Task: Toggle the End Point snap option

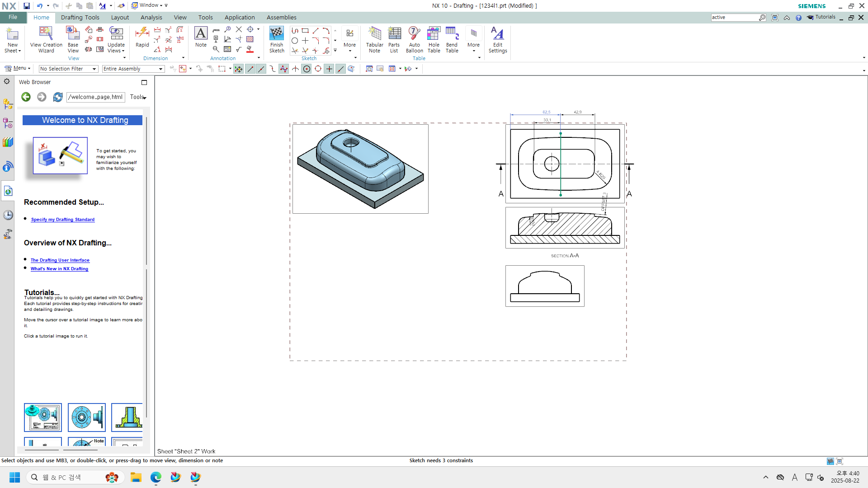Action: click(x=250, y=69)
